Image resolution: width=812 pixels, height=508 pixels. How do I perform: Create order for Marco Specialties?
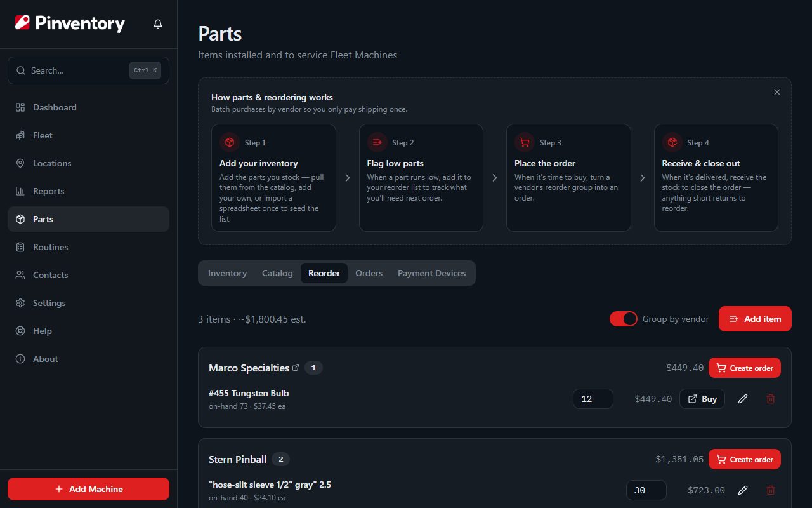click(745, 368)
